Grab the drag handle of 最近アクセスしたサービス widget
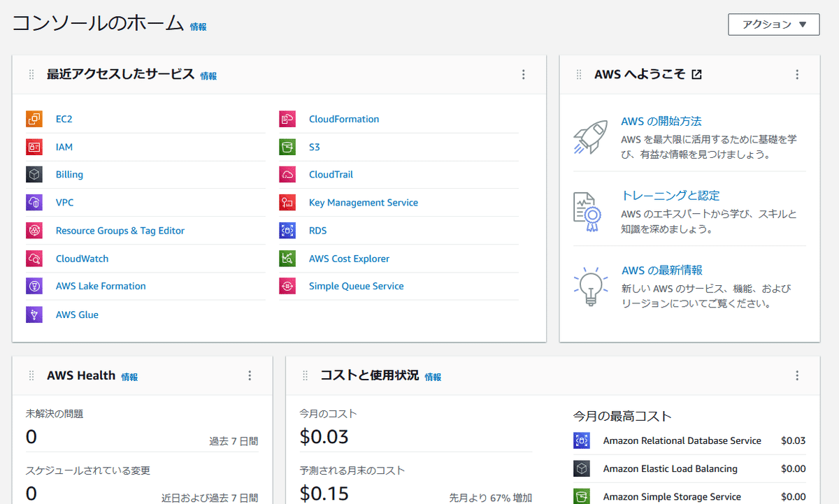Image resolution: width=839 pixels, height=504 pixels. pyautogui.click(x=31, y=75)
